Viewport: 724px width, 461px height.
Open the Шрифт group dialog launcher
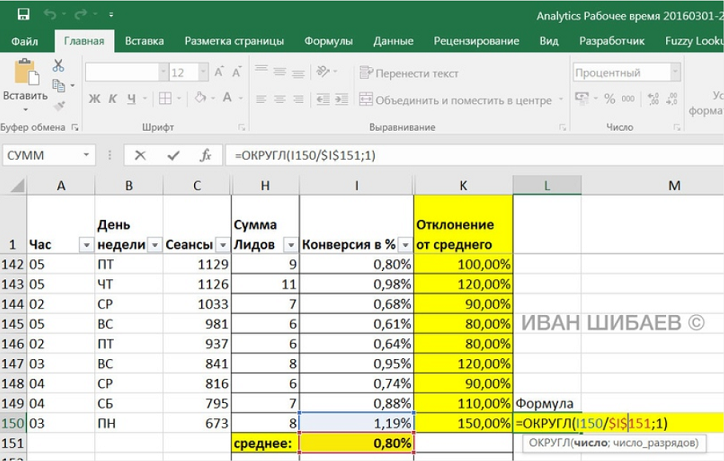pos(241,127)
